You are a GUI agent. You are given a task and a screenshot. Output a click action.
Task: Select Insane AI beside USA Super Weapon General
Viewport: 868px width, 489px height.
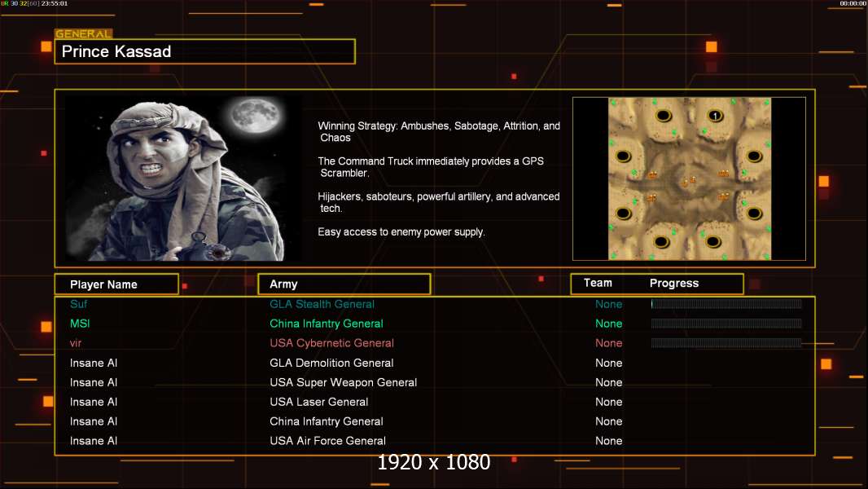pos(94,382)
